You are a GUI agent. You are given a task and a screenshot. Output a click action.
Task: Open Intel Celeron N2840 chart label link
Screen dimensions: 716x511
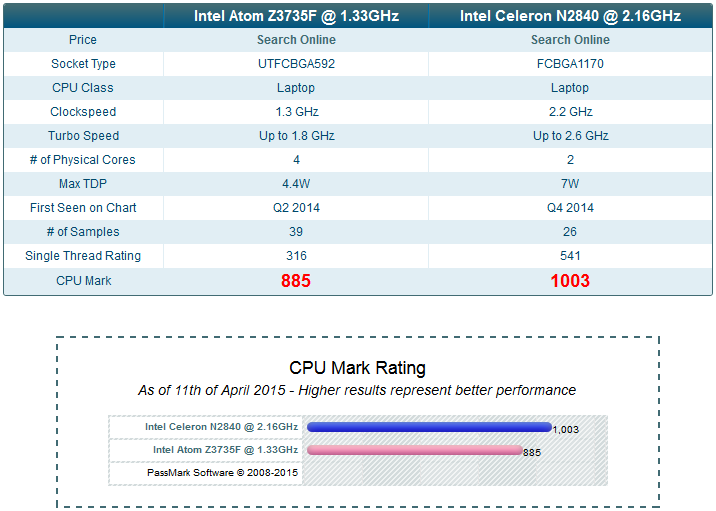point(221,427)
